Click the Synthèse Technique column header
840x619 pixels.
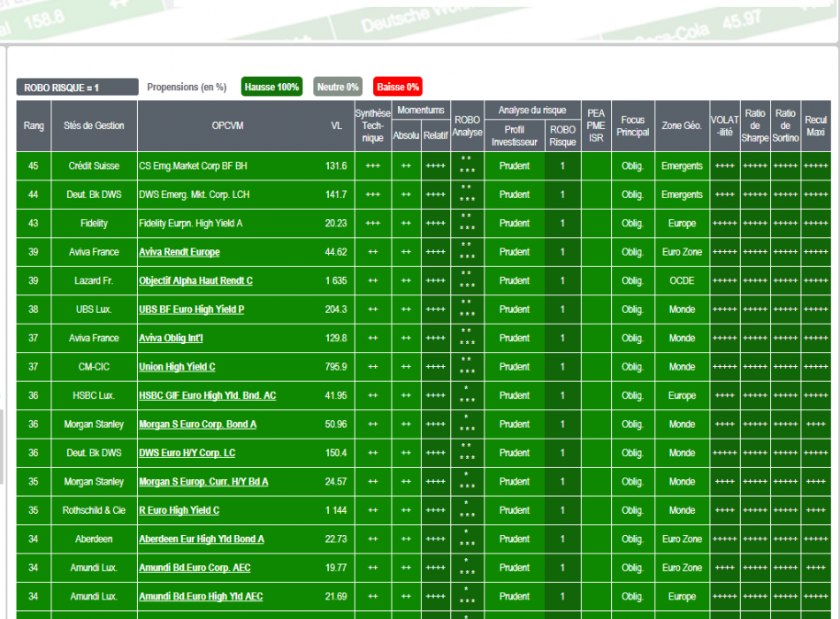372,126
